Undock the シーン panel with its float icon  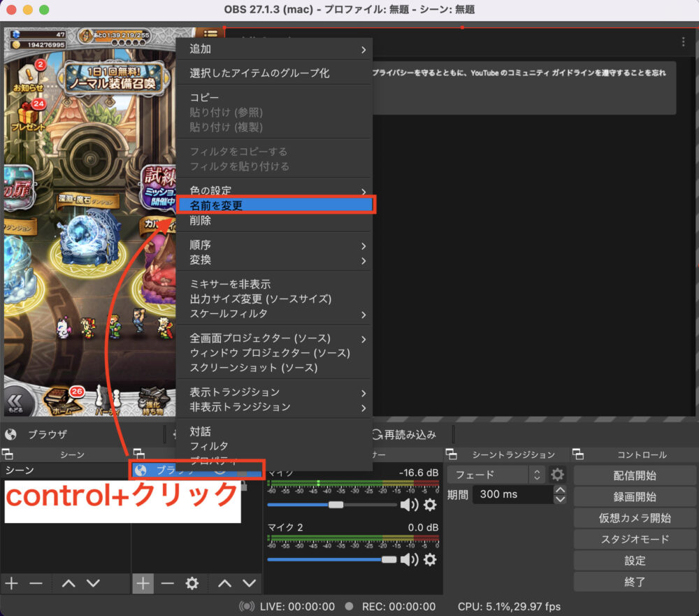pyautogui.click(x=7, y=454)
